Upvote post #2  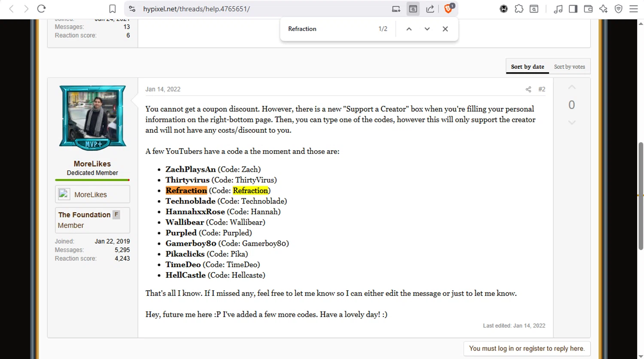point(571,87)
